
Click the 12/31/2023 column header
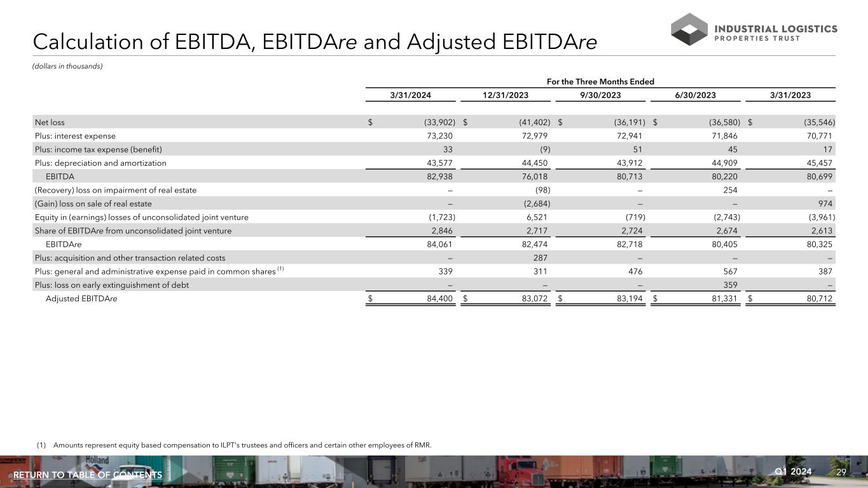point(506,95)
